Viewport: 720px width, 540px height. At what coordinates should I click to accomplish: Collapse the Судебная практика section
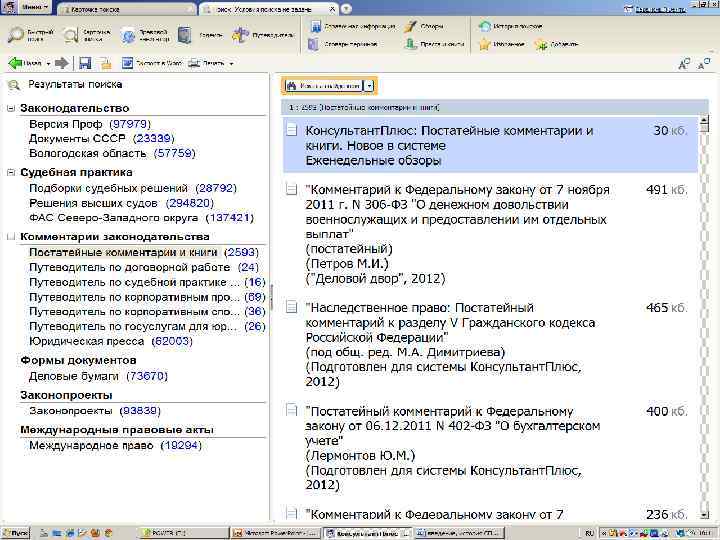click(11, 173)
